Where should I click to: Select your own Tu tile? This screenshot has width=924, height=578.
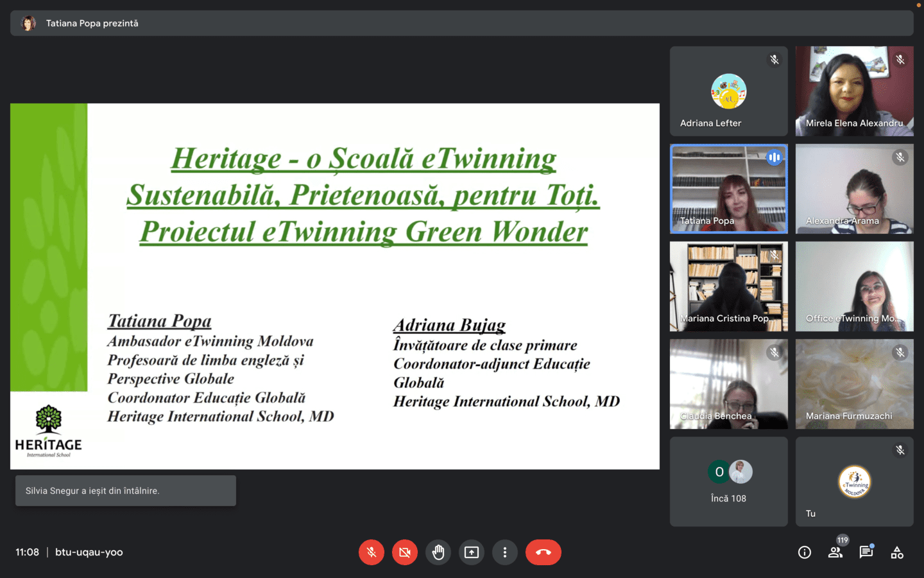click(855, 482)
